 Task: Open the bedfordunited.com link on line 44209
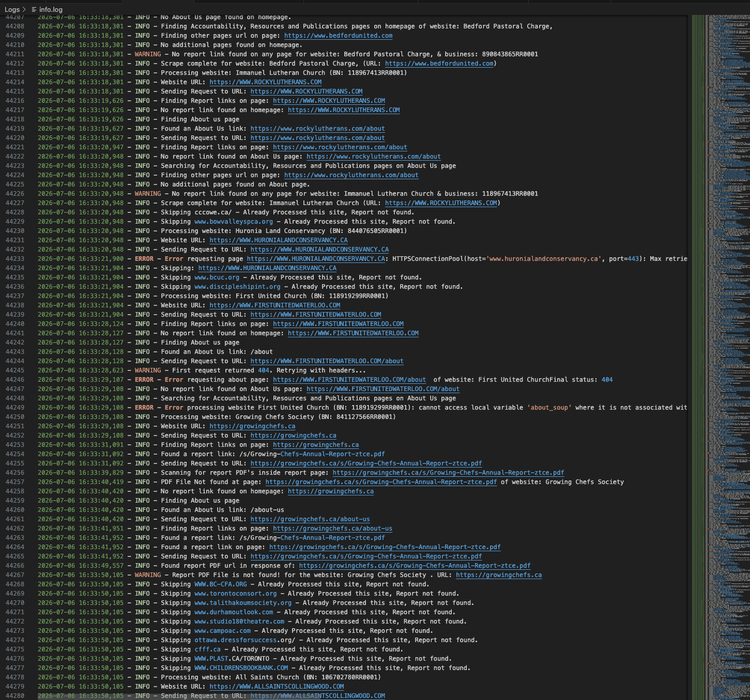(338, 36)
